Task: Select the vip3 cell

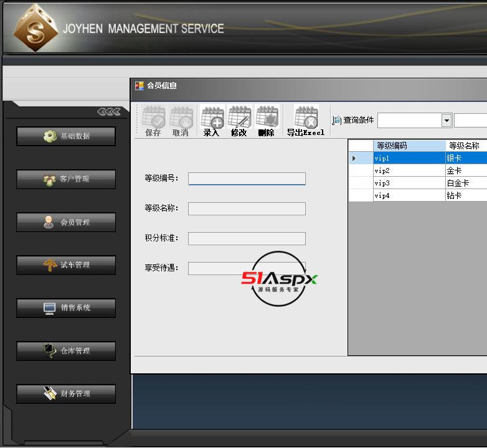Action: [409, 183]
